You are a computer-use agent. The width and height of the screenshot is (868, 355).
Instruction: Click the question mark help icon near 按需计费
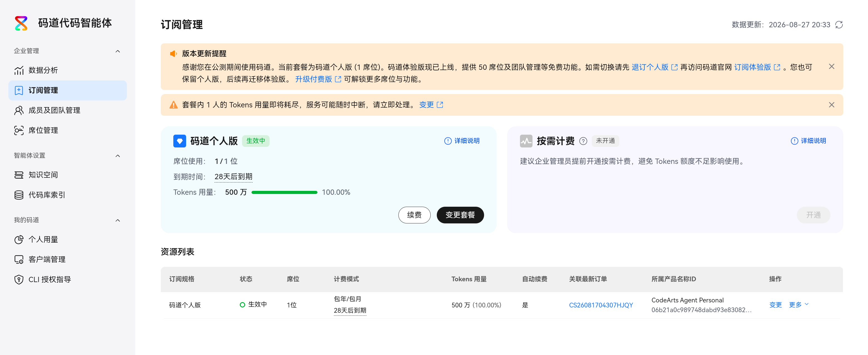click(x=583, y=141)
